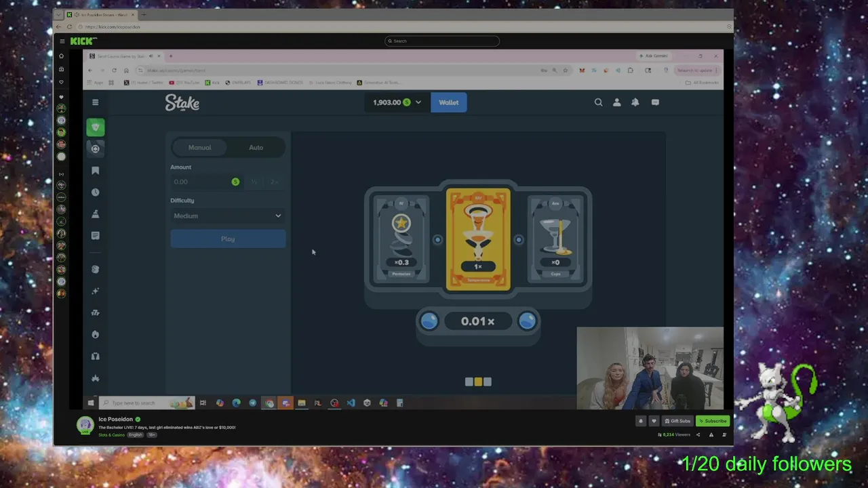868x488 pixels.
Task: Click the inner browser address bar
Action: tap(339, 70)
